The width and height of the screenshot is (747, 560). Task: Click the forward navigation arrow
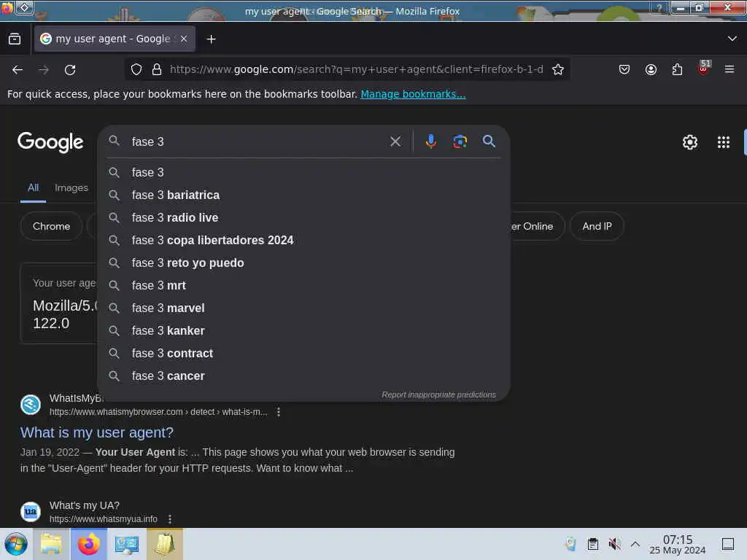click(44, 70)
